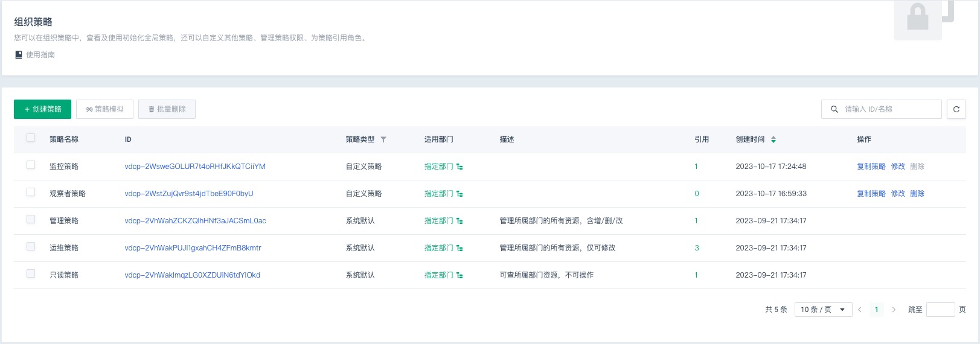Screen dimensions: 980x344
Task: Click department tree icon in 观察者策略 row
Action: click(460, 194)
